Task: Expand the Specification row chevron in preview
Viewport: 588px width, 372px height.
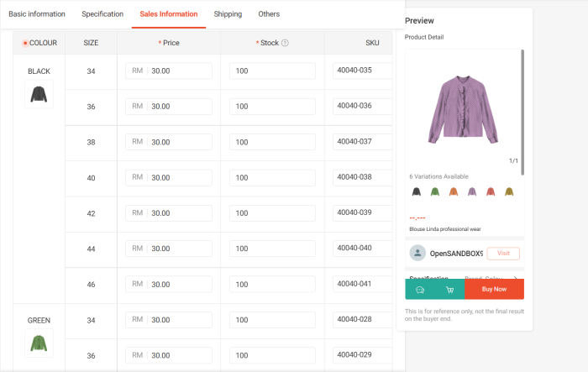Action: coord(514,277)
